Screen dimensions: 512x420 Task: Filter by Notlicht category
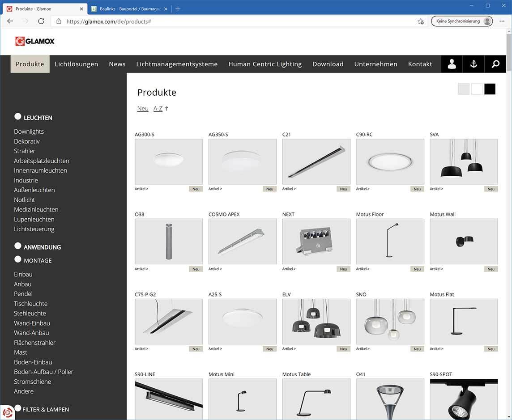(x=24, y=200)
